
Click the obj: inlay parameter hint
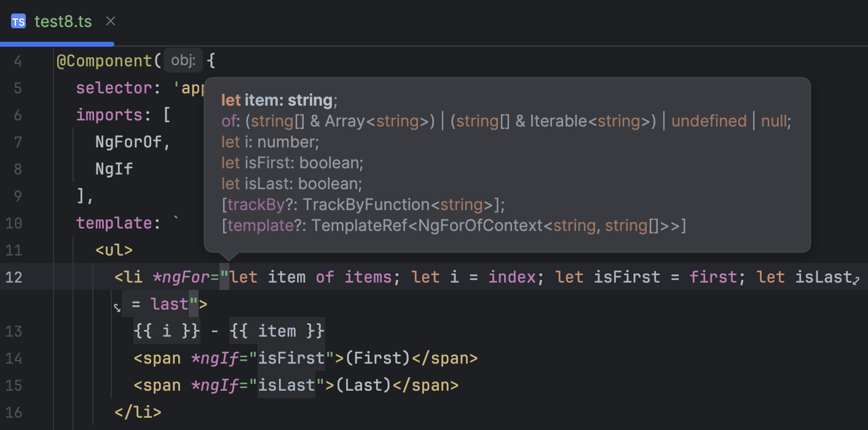[183, 60]
